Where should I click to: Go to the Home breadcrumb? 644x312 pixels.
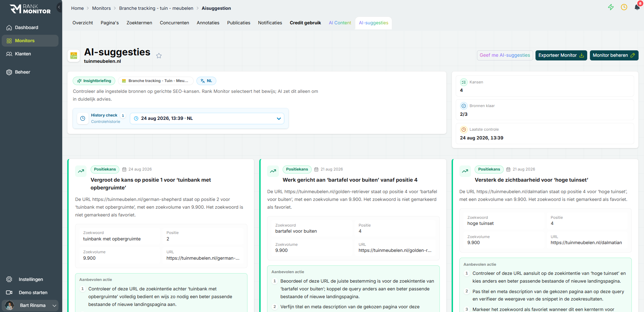pyautogui.click(x=77, y=8)
